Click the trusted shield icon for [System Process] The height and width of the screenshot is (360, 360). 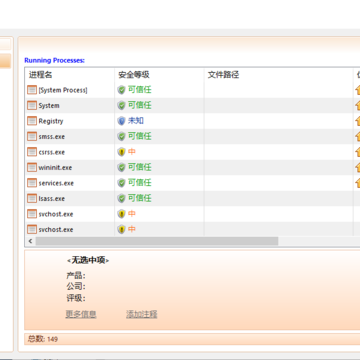[121, 90]
